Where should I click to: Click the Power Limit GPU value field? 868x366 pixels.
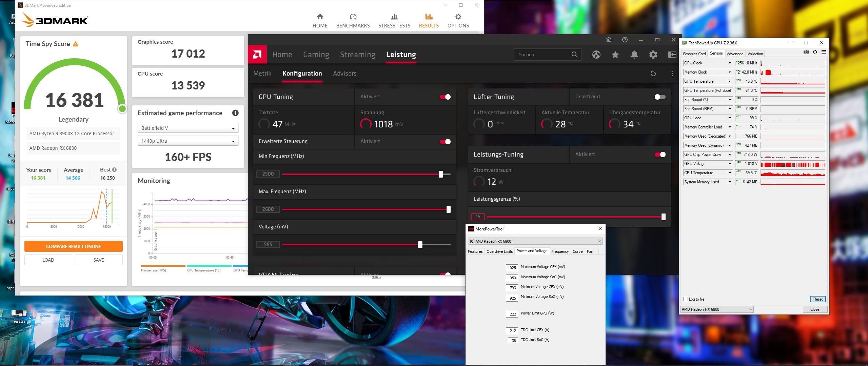(512, 314)
